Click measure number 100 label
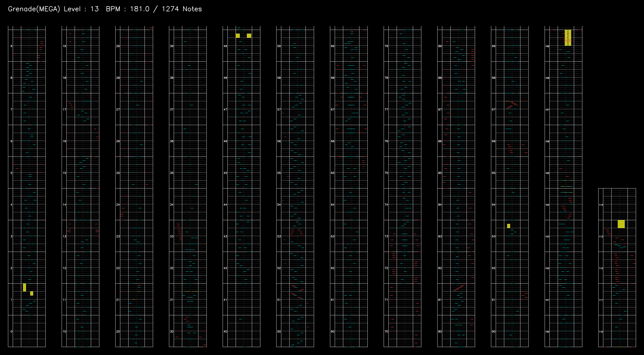 [547, 332]
